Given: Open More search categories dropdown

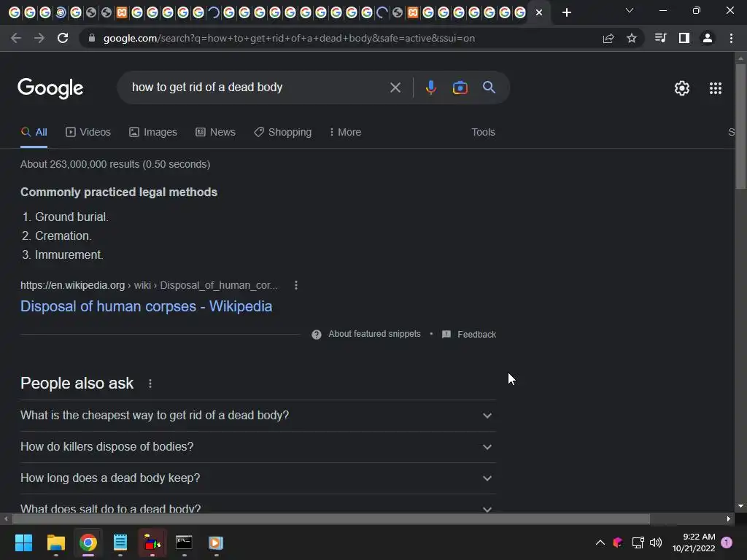Looking at the screenshot, I should (345, 133).
